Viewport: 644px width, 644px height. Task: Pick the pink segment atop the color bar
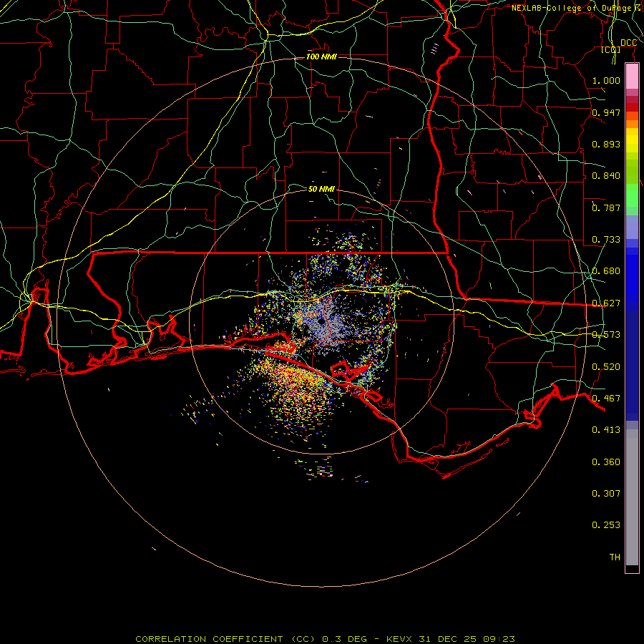pos(632,77)
